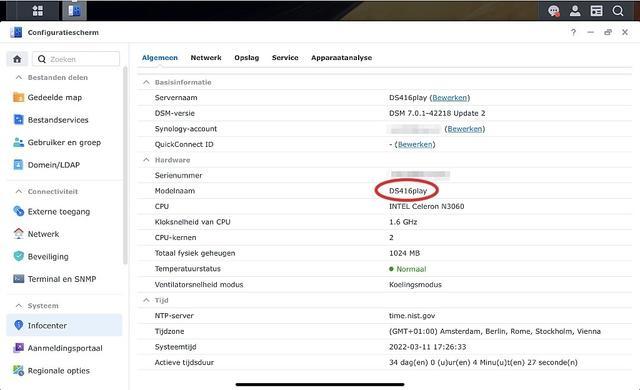Open the widgets panel icon
The height and width of the screenshot is (390, 640).
596,11
